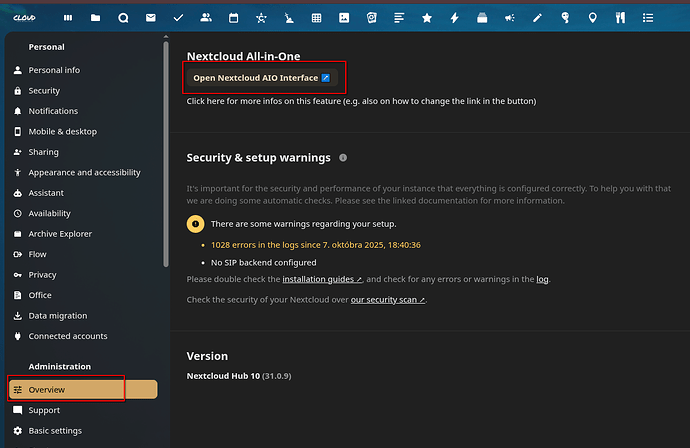Click the settings sidebar scrollbar
Image resolution: width=690 pixels, height=448 pixels.
point(165,150)
